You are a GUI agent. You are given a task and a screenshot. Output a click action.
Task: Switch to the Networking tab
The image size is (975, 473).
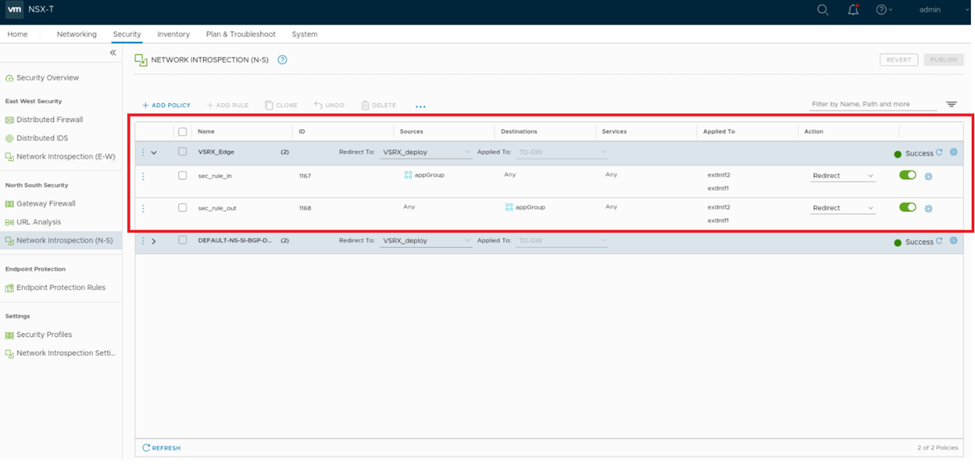click(x=76, y=34)
